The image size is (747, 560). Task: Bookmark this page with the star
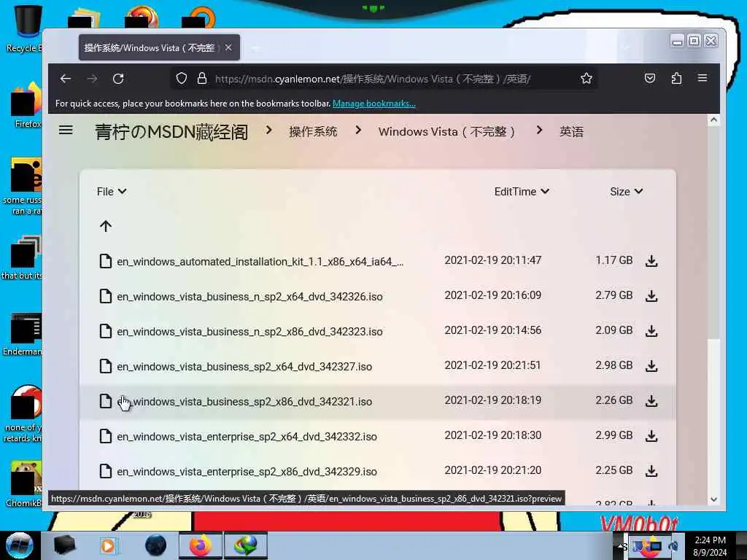(x=587, y=79)
